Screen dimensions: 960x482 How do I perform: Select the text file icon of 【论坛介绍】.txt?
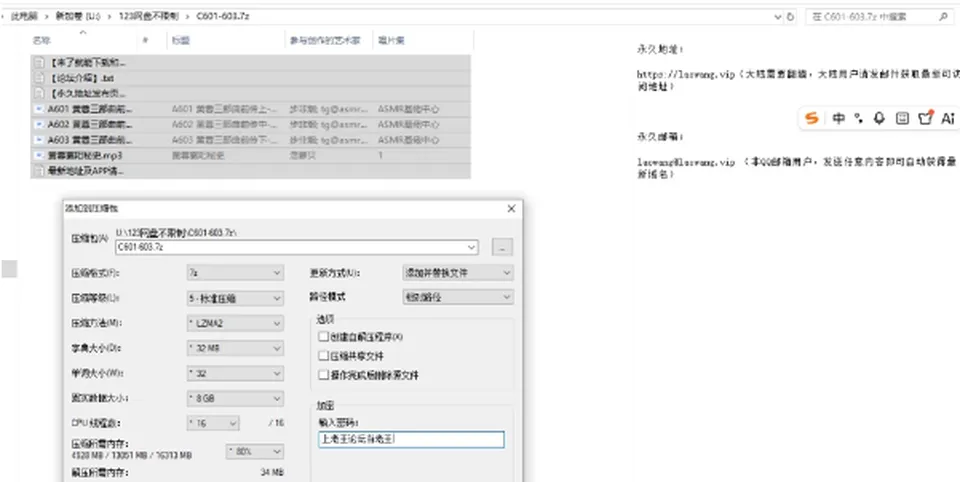click(39, 78)
